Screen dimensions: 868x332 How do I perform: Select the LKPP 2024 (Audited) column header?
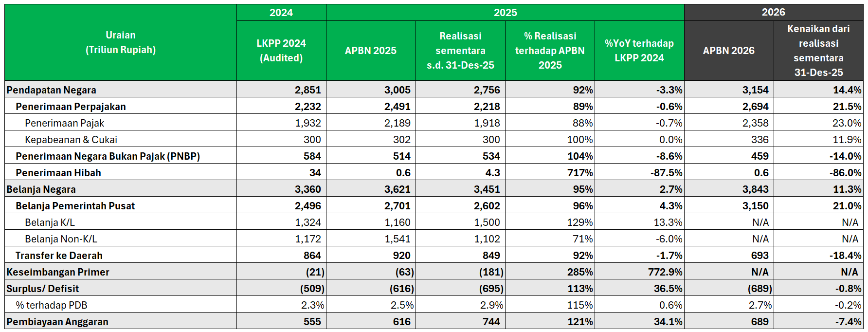[281, 51]
